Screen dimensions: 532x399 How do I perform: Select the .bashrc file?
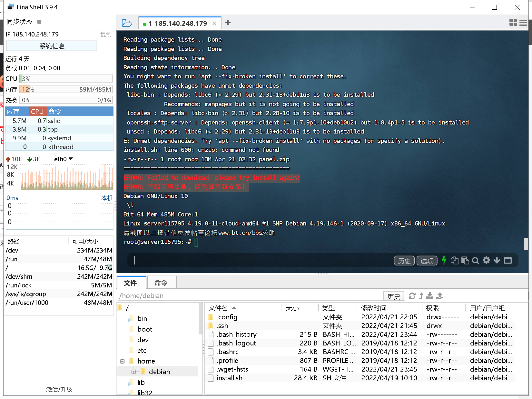pos(360,352)
